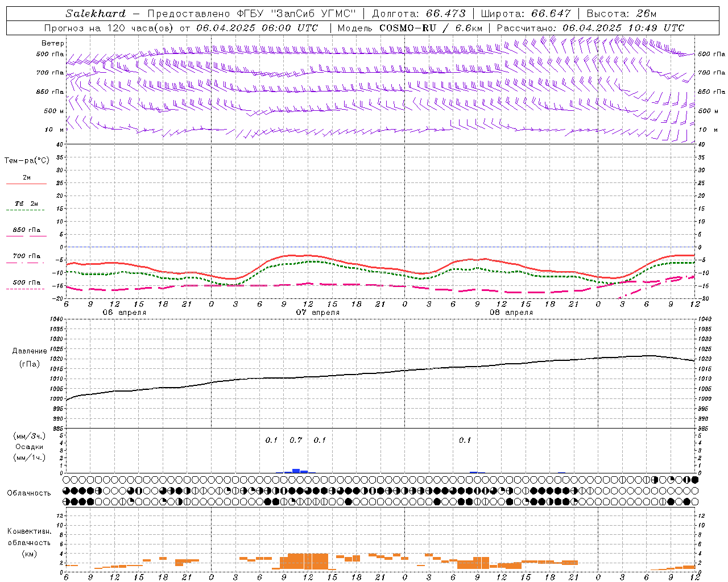This screenshot has width=728, height=582.
Task: Click the "0.7" precipitation amount value
Action: (x=296, y=440)
